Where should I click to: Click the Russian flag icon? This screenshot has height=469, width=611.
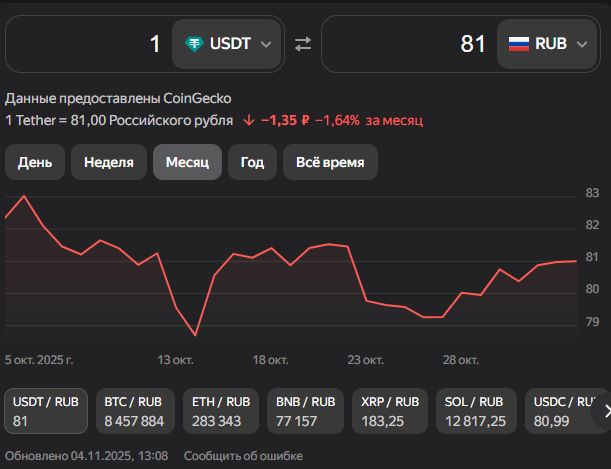(x=518, y=44)
